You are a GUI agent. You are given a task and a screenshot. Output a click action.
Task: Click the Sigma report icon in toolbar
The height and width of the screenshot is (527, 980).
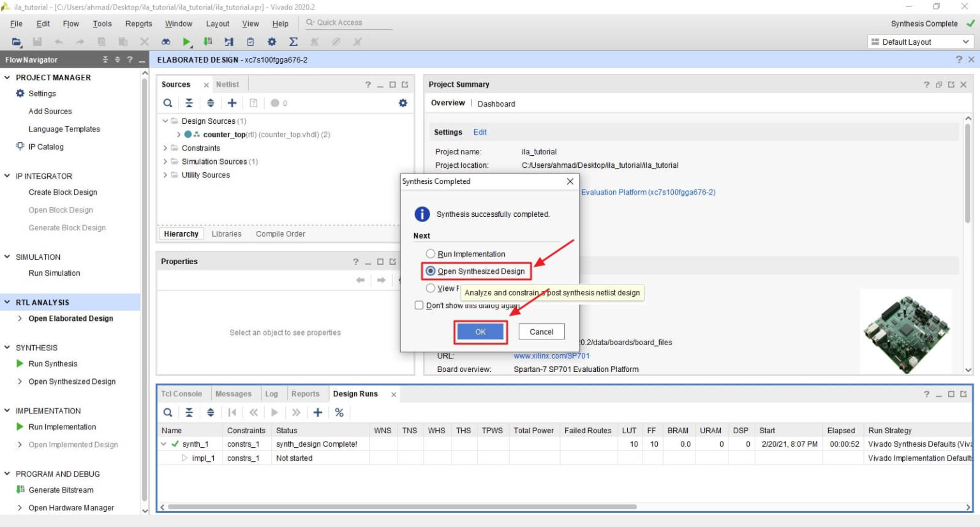(293, 42)
